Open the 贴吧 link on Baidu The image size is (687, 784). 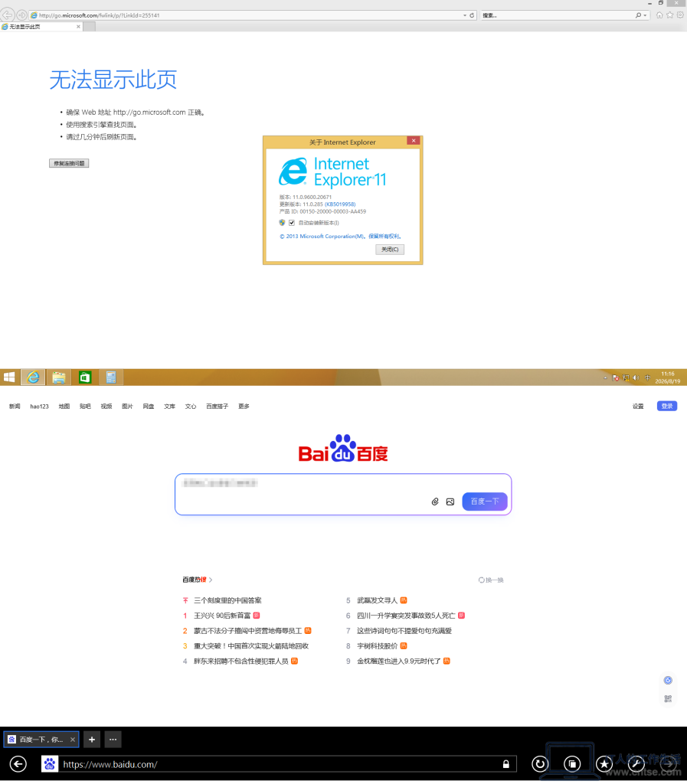[x=85, y=407]
